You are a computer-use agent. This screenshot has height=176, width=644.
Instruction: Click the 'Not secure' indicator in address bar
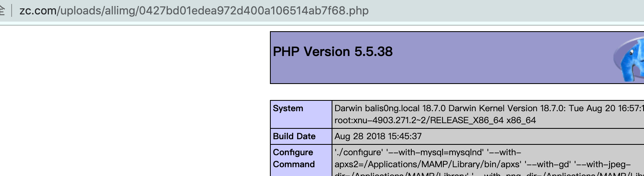(2, 10)
